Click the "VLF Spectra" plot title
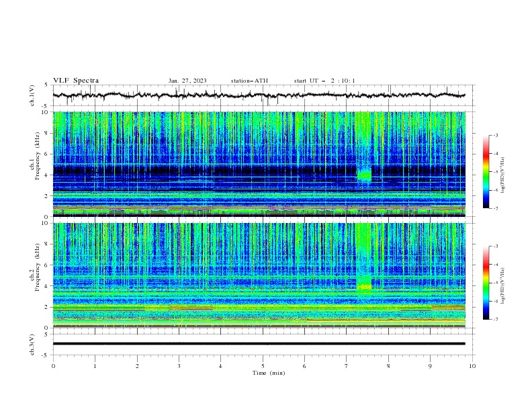The image size is (532, 411). click(76, 81)
